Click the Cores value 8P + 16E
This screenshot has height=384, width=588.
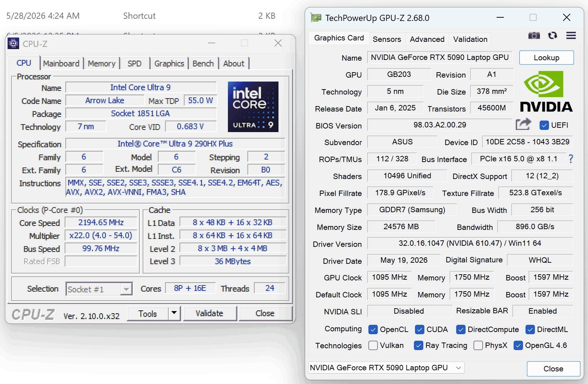coord(190,288)
